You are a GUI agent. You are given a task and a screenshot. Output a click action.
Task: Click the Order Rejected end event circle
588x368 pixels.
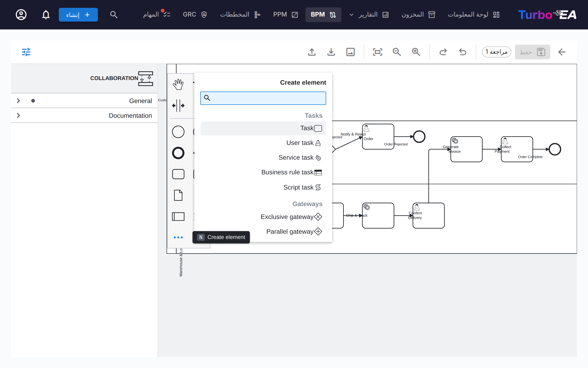pos(419,137)
